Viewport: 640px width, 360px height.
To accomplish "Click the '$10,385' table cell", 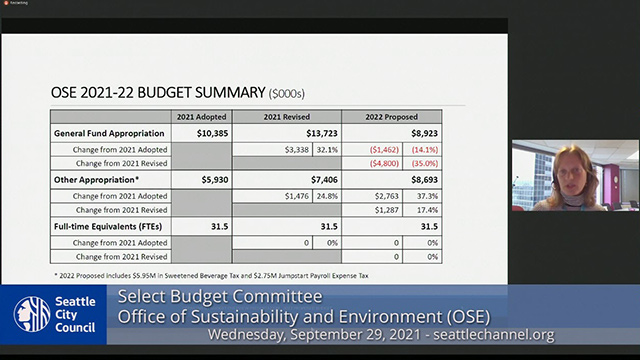I will pyautogui.click(x=202, y=133).
